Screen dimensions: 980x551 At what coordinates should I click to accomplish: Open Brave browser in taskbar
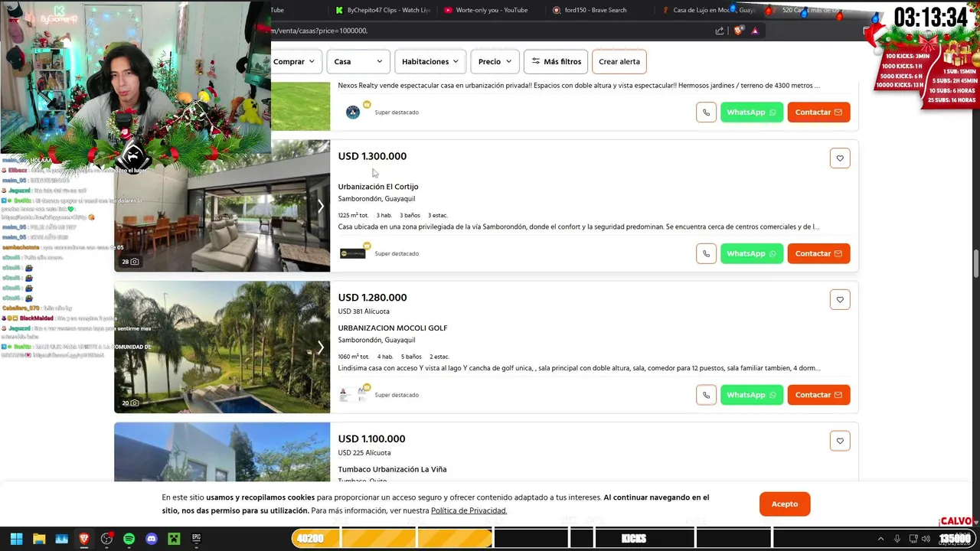[84, 539]
